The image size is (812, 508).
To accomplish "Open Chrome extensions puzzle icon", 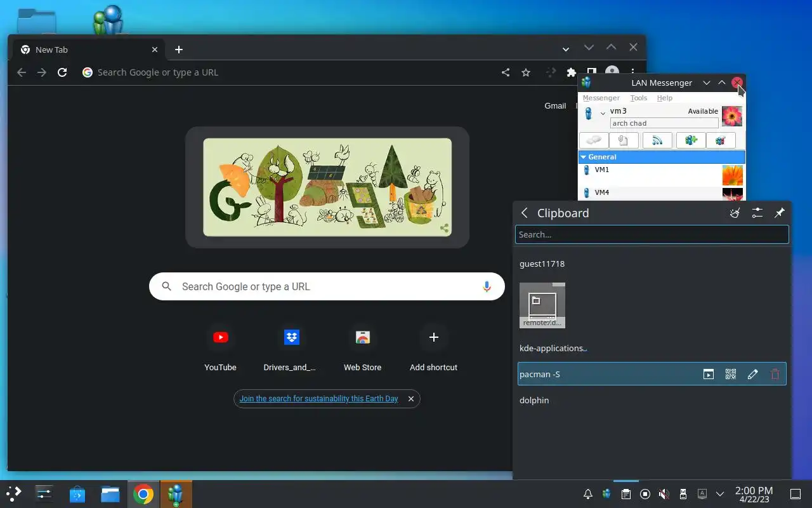I will point(572,72).
